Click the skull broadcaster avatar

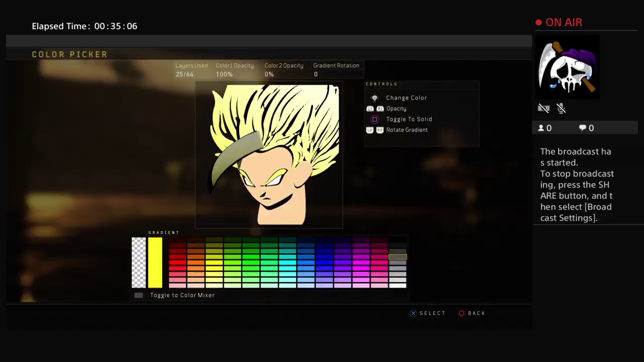(x=567, y=67)
